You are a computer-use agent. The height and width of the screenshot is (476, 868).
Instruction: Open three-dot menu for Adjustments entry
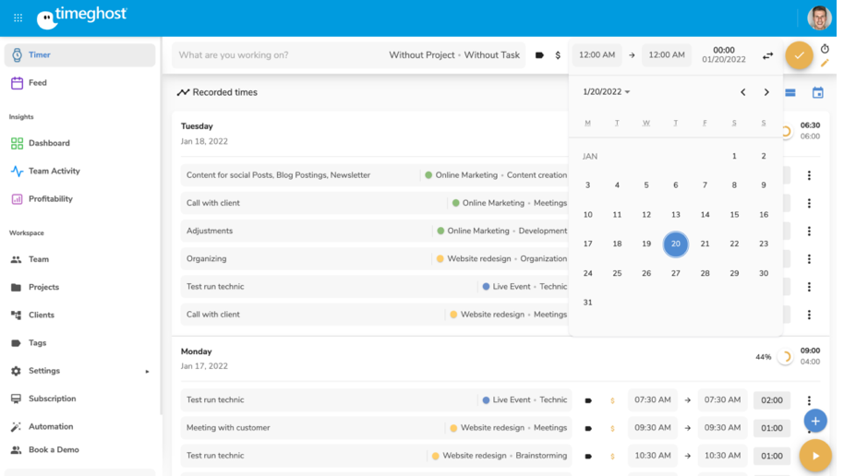click(x=809, y=232)
